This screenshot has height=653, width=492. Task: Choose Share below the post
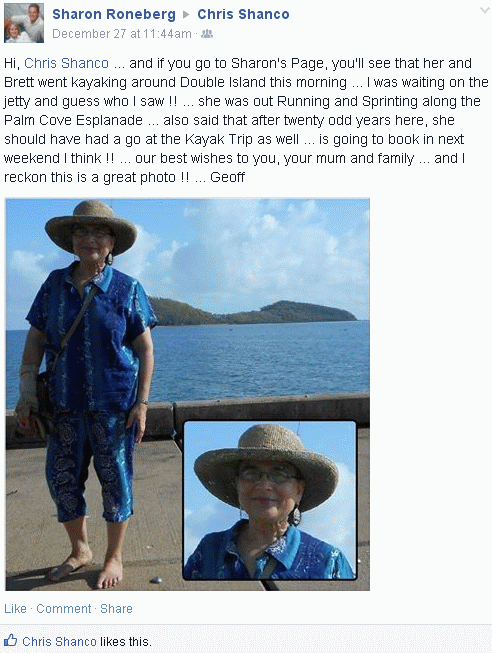click(x=116, y=608)
